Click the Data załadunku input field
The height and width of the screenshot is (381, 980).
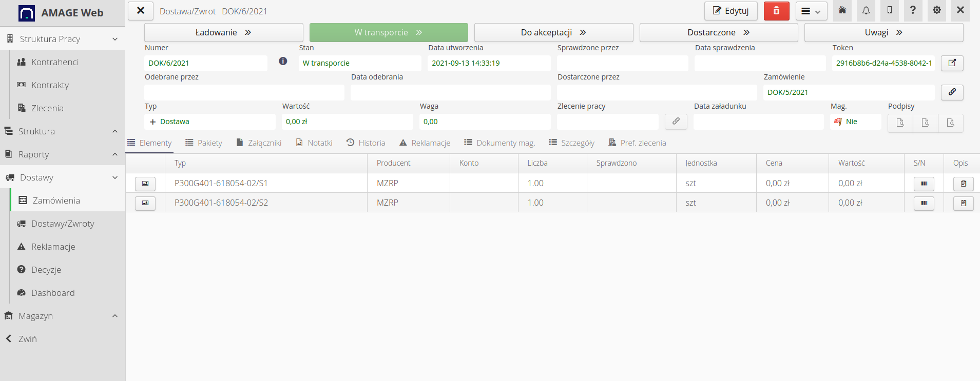[x=758, y=122]
